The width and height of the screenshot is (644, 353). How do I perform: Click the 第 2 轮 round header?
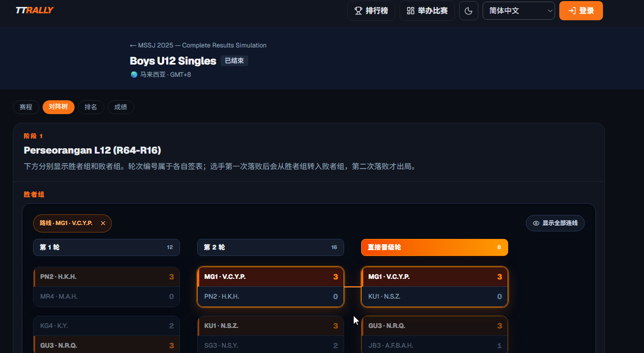coord(271,247)
